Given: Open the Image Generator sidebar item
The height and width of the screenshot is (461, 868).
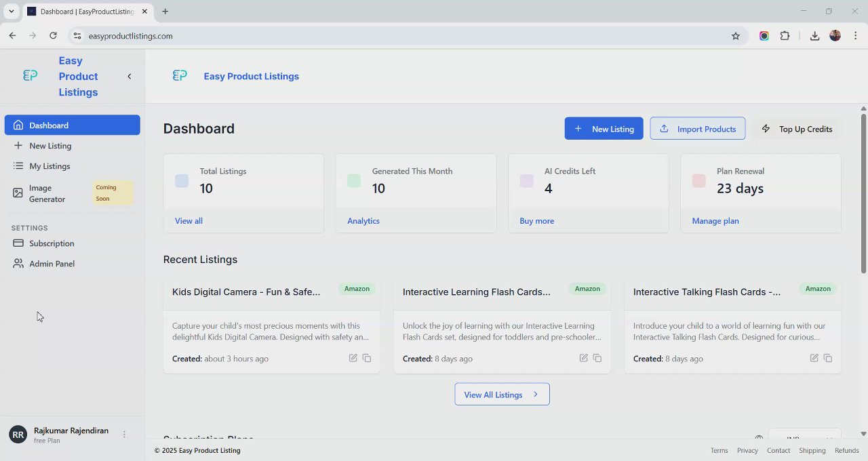Looking at the screenshot, I should [47, 193].
